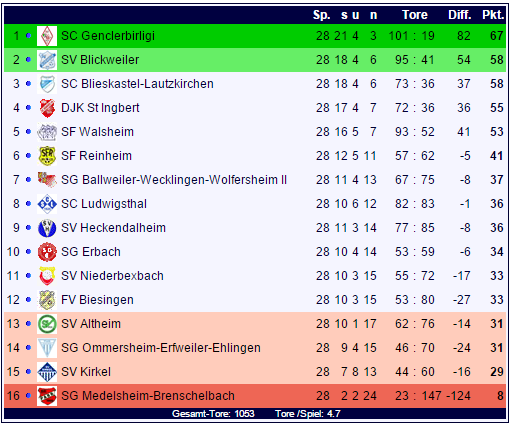515x424 pixels.
Task: Click the SC Genclerbirligi club crest
Action: click(47, 36)
